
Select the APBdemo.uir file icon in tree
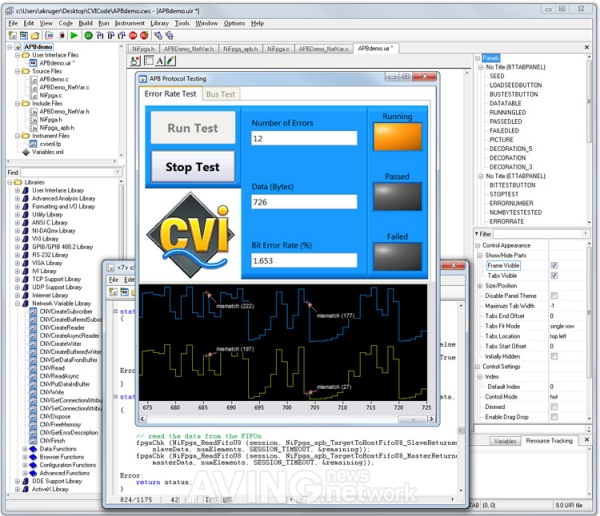[x=34, y=63]
